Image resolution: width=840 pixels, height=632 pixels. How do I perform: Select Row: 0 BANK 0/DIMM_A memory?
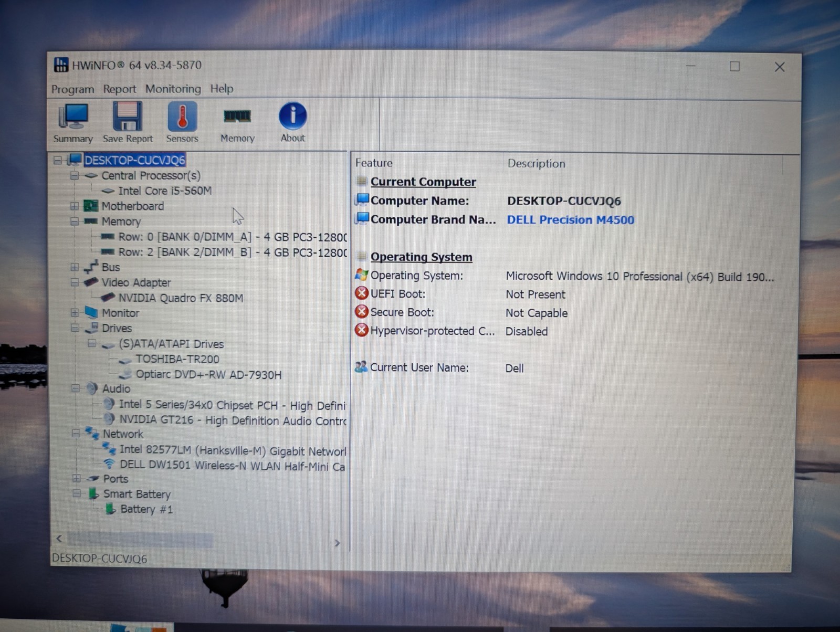pos(233,237)
